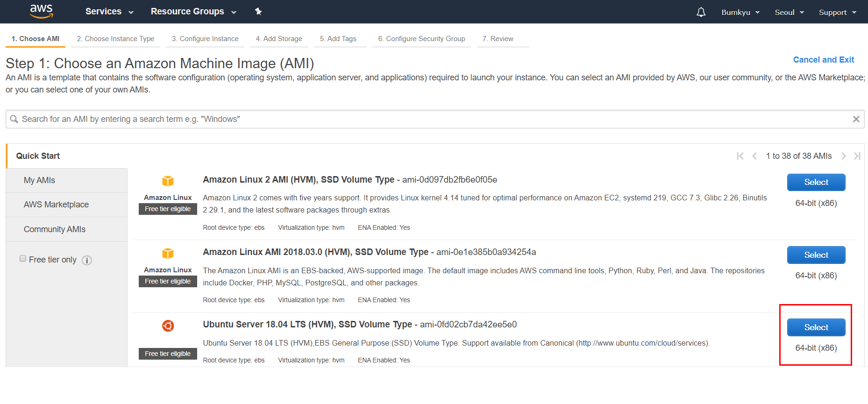Switch to 1. Choose AMI step
868x404 pixels.
tap(36, 39)
